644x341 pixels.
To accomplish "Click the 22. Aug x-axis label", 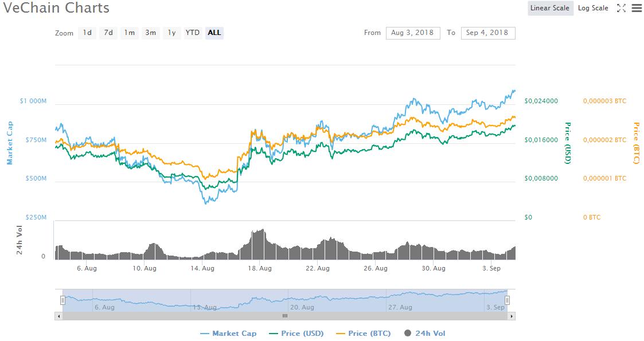I will pos(318,268).
